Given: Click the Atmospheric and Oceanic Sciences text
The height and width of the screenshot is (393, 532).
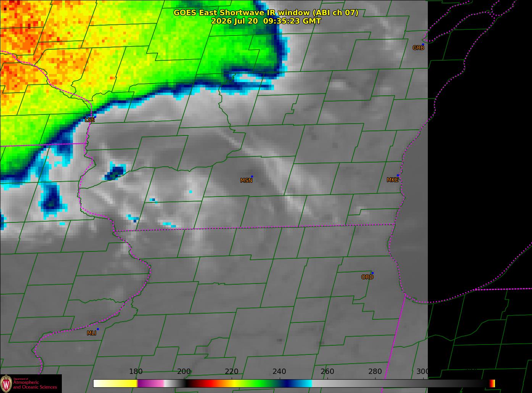Looking at the screenshot, I should pyautogui.click(x=35, y=385).
